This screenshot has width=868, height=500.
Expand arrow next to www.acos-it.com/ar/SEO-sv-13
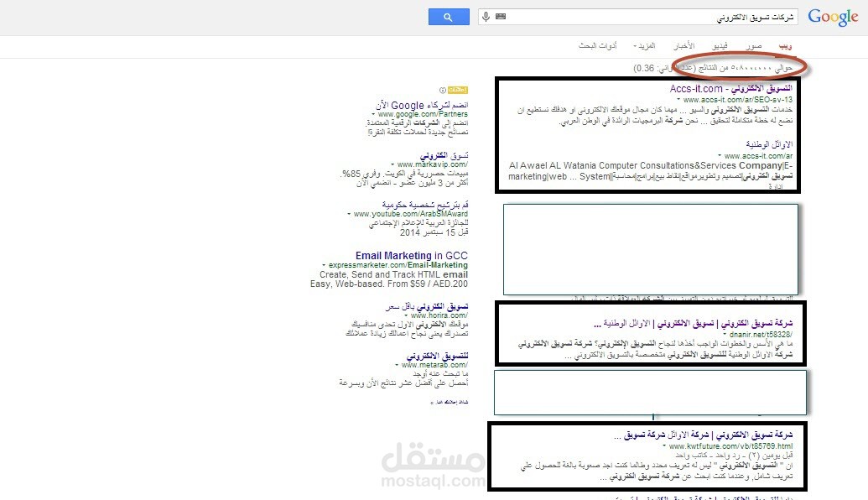(x=678, y=100)
